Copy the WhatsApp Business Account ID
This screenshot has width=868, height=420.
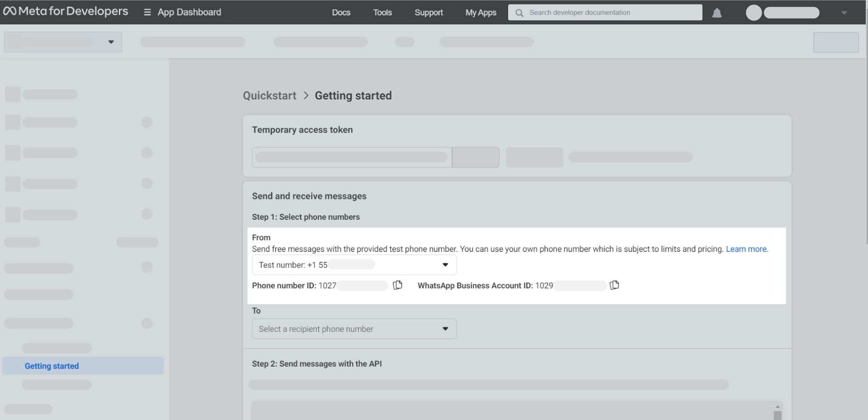[615, 285]
